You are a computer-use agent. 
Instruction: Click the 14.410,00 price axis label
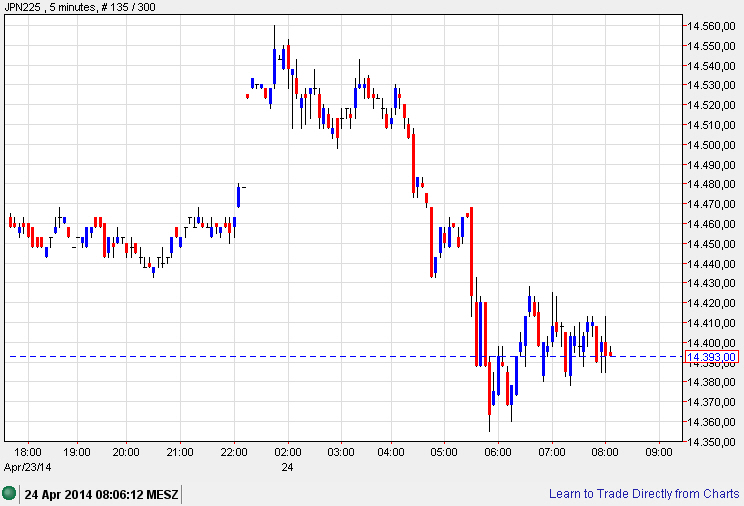coord(711,323)
